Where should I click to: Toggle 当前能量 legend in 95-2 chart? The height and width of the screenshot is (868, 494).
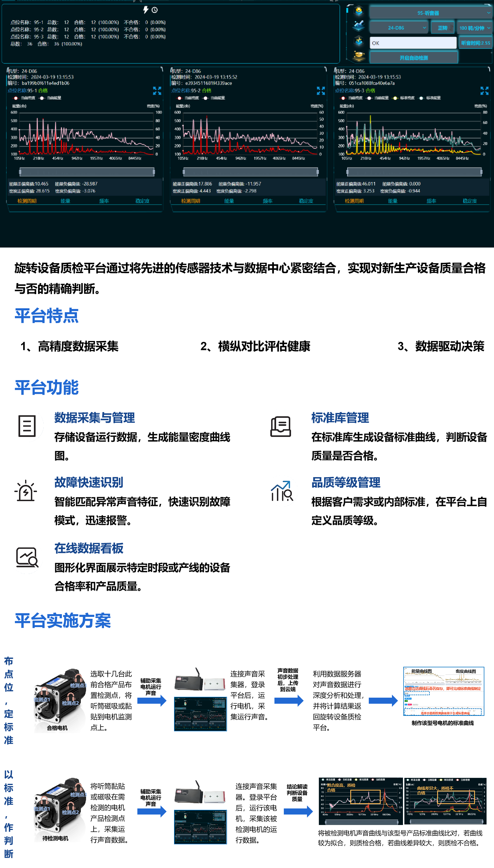click(214, 98)
